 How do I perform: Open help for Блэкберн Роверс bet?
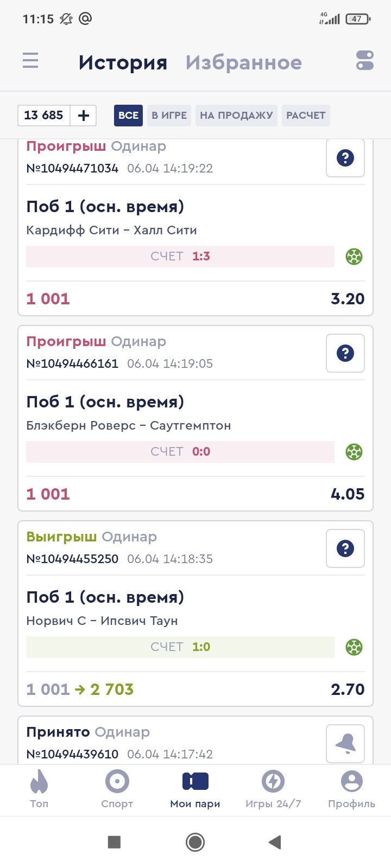click(345, 353)
